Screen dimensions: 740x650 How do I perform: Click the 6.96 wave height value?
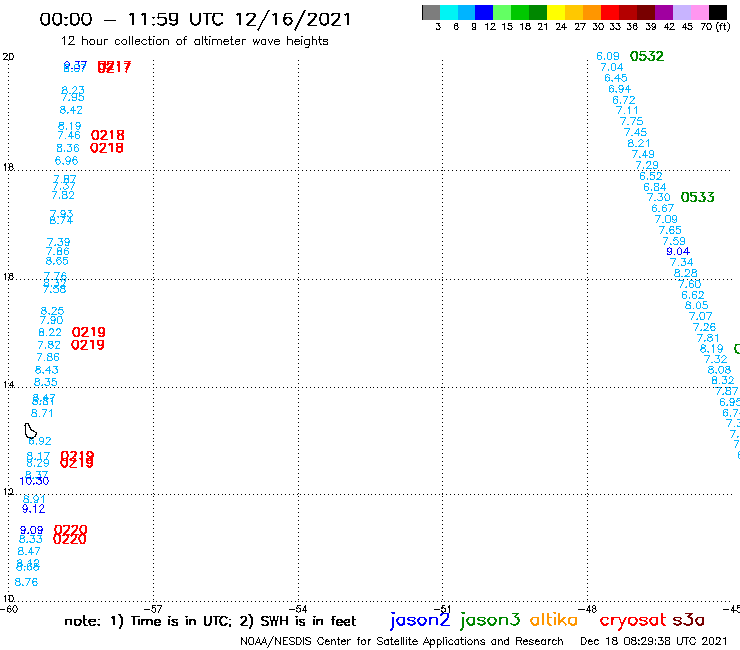click(x=66, y=160)
